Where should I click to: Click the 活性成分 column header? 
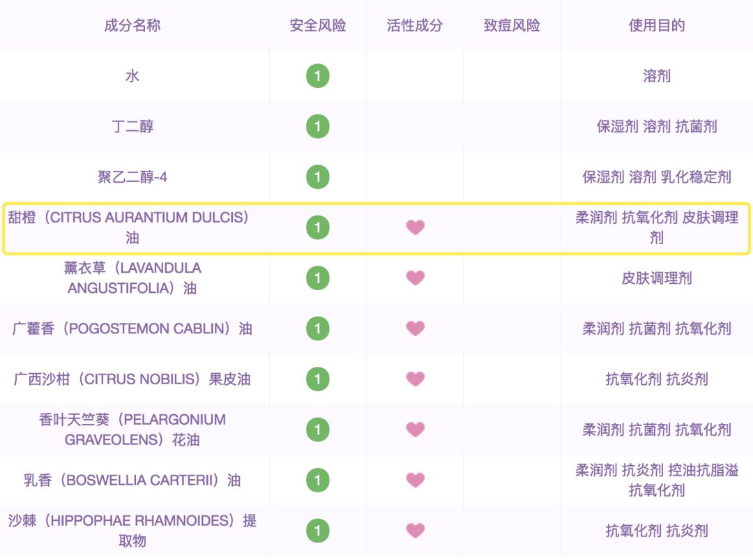(x=415, y=26)
